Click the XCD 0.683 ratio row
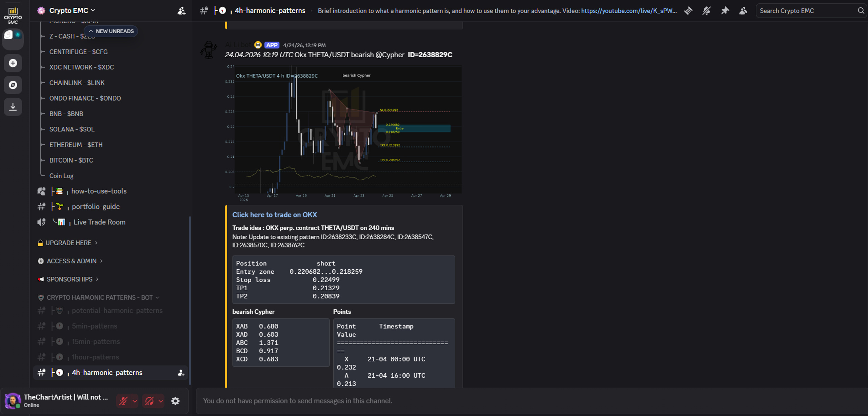 (257, 359)
